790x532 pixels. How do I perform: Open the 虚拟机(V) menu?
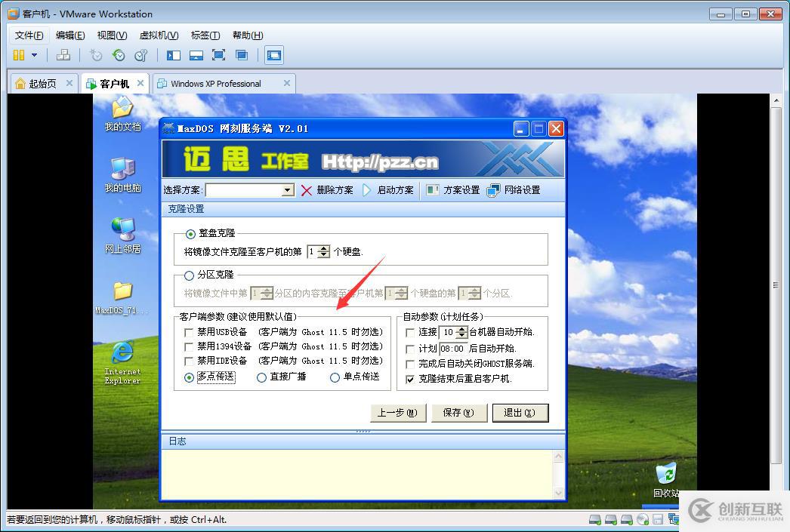157,35
